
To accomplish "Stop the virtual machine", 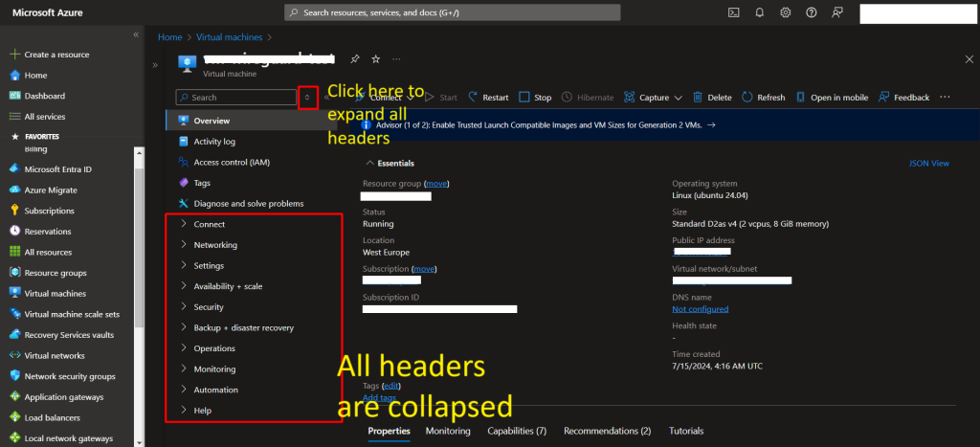I will [x=535, y=98].
